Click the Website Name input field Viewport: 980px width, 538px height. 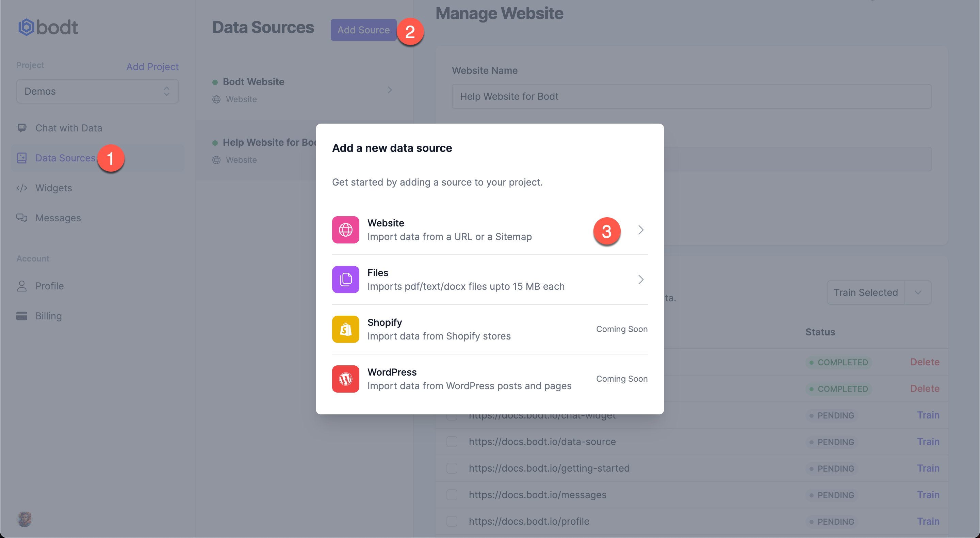pos(691,96)
